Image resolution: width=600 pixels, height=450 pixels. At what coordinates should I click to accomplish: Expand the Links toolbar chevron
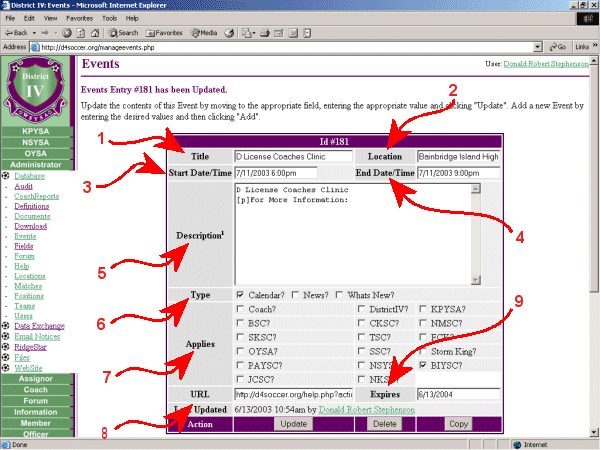click(594, 47)
